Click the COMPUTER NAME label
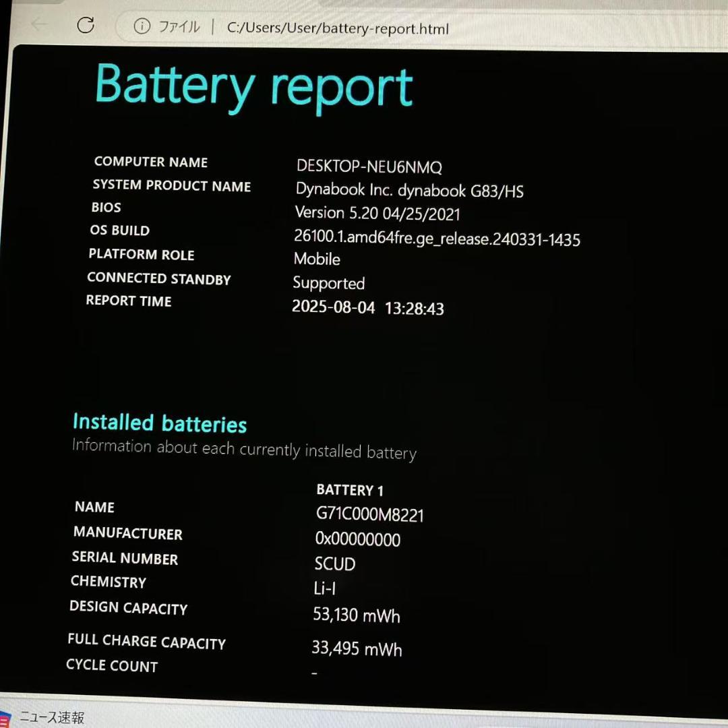728x728 pixels. pyautogui.click(x=150, y=162)
